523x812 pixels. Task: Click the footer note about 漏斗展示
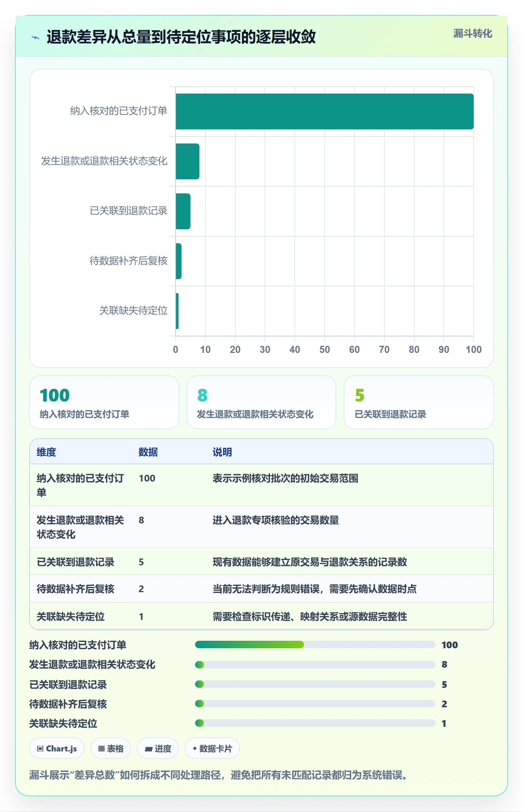(x=219, y=775)
